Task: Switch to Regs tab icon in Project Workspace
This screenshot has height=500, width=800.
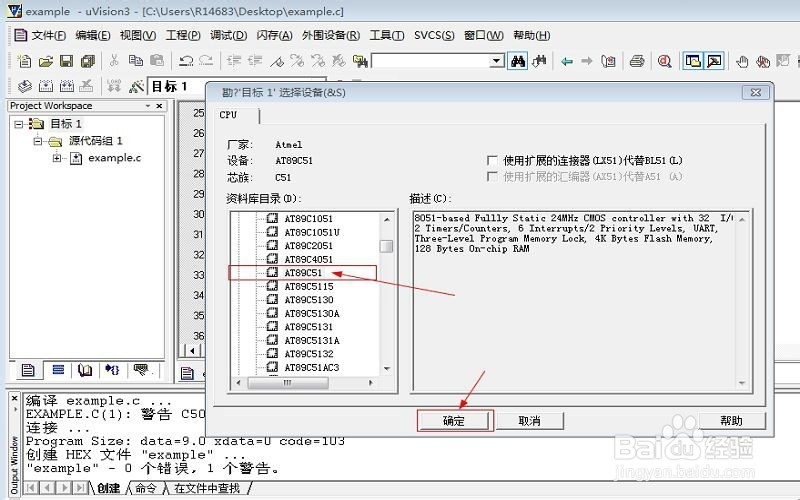Action: tap(58, 369)
